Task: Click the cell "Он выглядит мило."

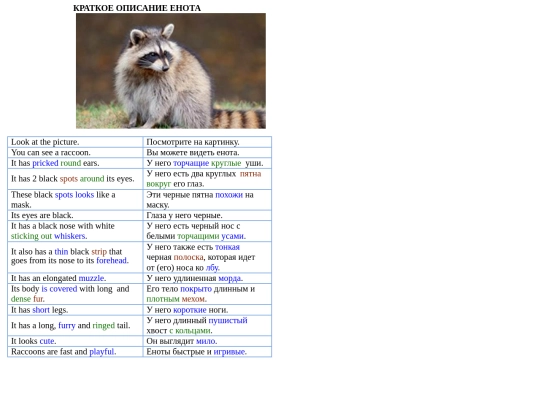Action: point(207,341)
